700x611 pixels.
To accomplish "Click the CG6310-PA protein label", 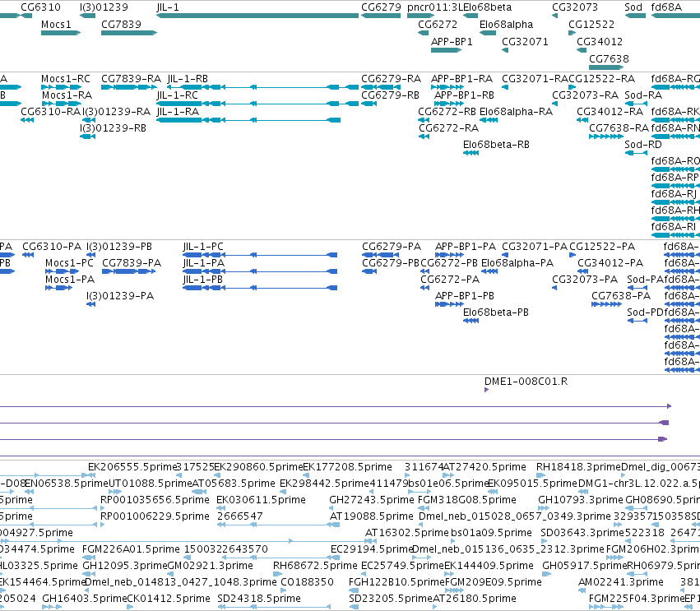I will tap(52, 247).
